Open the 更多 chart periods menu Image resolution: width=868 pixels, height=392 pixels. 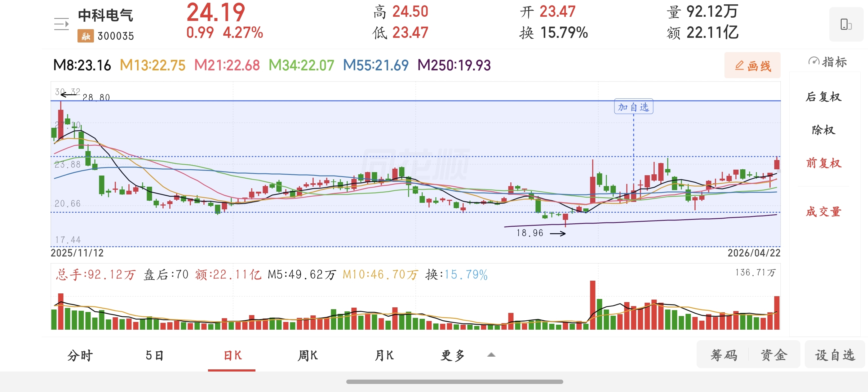453,355
